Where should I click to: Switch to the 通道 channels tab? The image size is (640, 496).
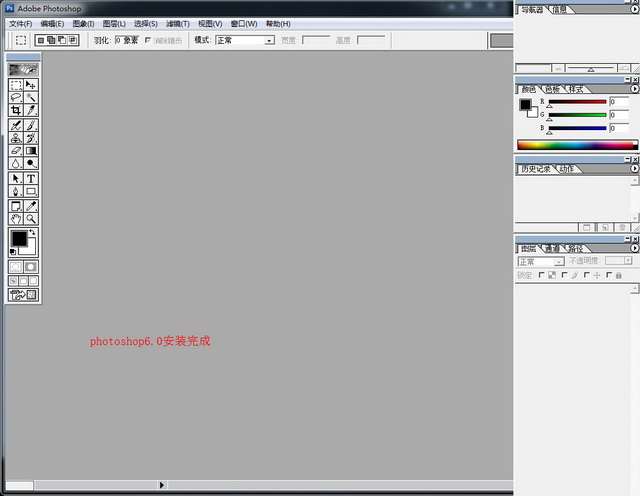click(x=552, y=248)
